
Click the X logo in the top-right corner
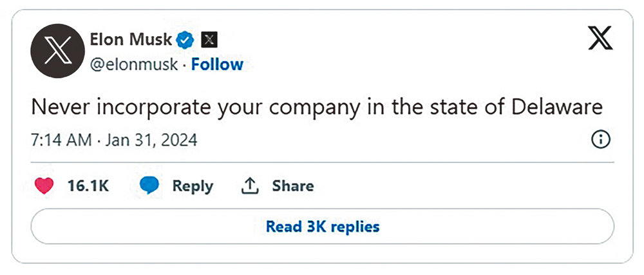(x=601, y=41)
